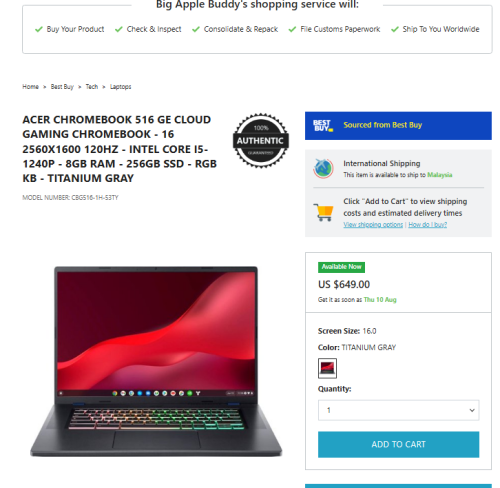Open the Laptops breadcrumb category
The height and width of the screenshot is (488, 500).
click(120, 87)
